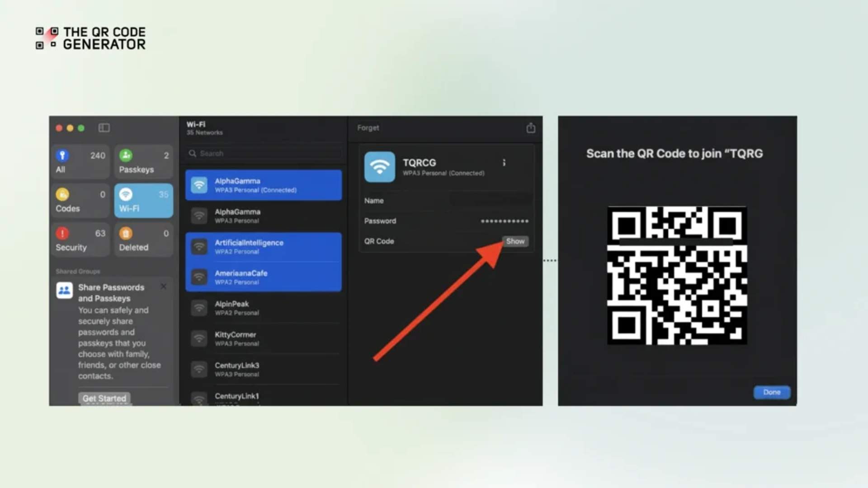Click the Wi-Fi icon beside ArtificialIntelligence
The image size is (868, 488).
click(199, 247)
